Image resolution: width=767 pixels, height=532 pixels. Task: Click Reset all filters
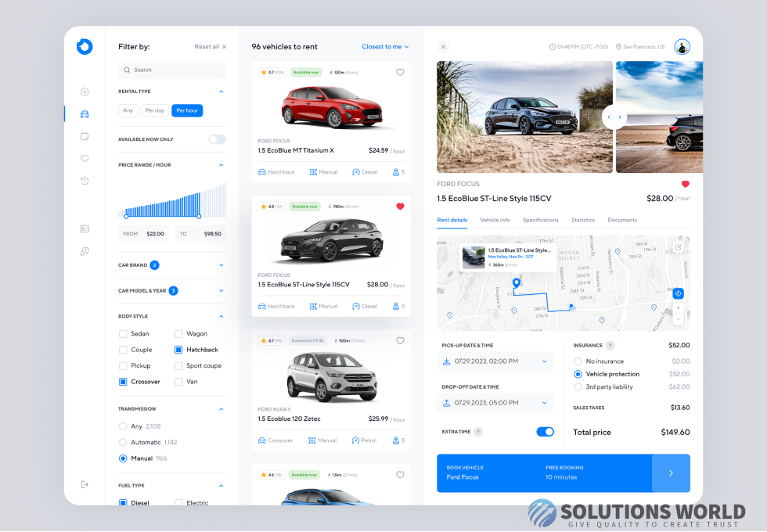[211, 47]
